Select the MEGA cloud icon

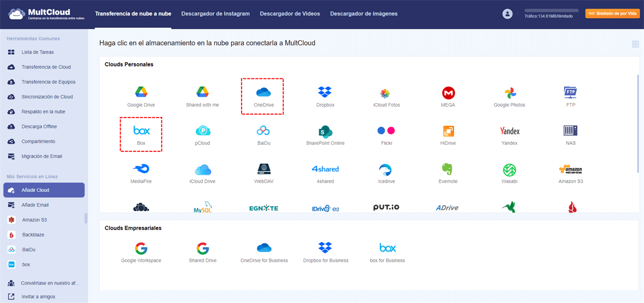click(x=448, y=96)
